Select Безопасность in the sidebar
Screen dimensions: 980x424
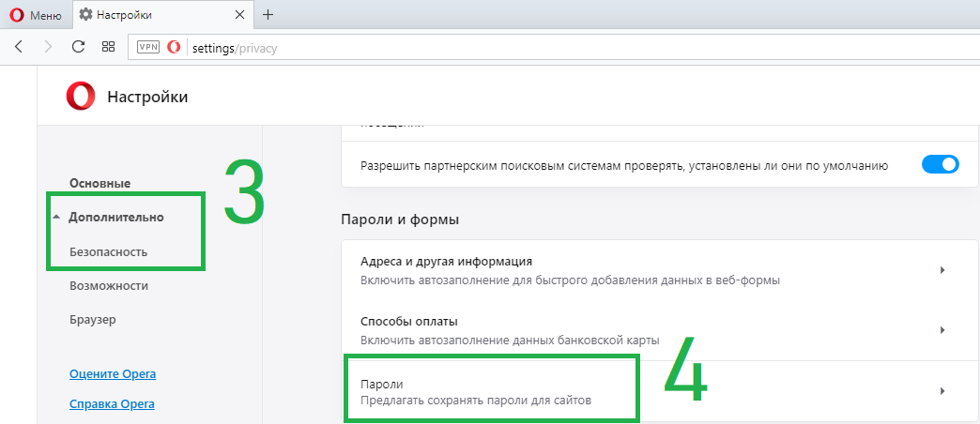108,251
